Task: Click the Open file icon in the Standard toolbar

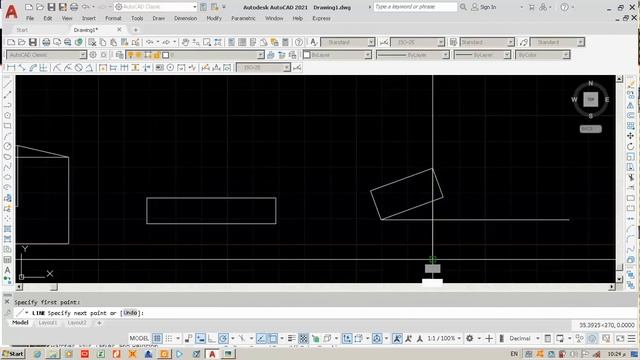Action: pos(22,42)
